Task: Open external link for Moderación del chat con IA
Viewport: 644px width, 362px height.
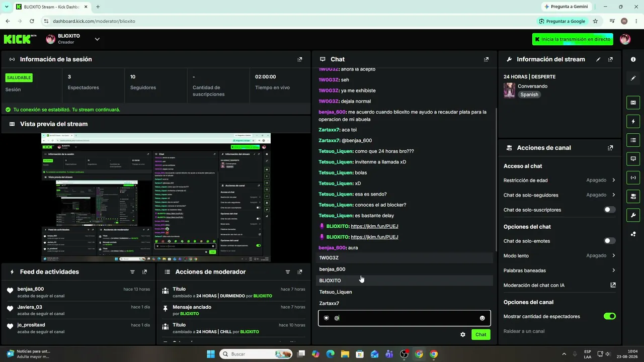Action: (x=613, y=285)
